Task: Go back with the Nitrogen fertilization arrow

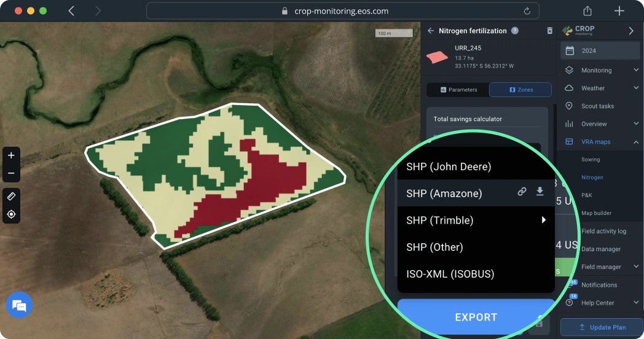Action: coord(431,31)
